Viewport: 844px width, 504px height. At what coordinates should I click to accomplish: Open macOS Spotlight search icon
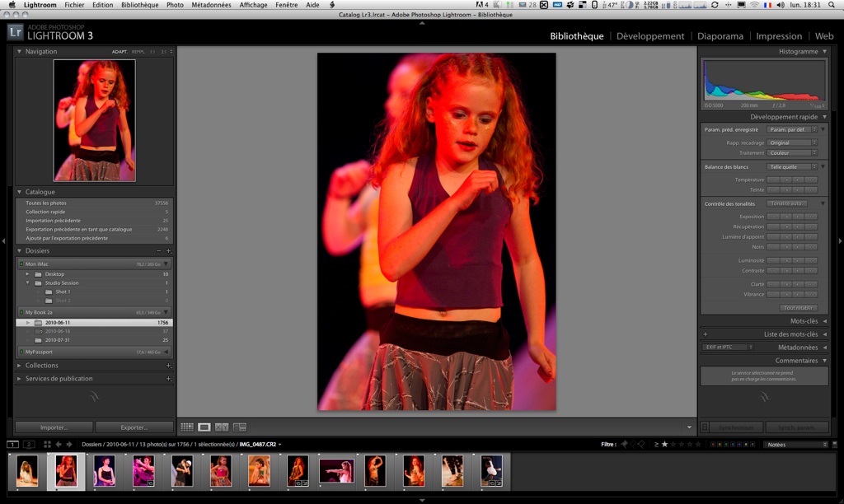click(832, 5)
